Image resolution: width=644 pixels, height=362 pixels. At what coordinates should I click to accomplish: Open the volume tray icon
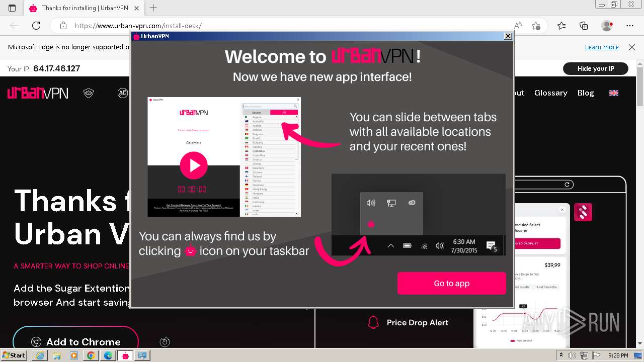tap(572, 355)
